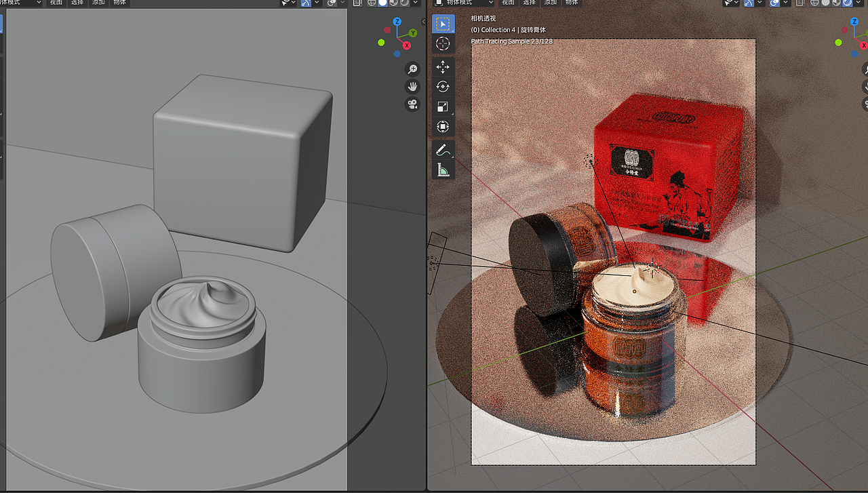Open 视图 menu in left viewport
This screenshot has width=868, height=493.
point(56,3)
